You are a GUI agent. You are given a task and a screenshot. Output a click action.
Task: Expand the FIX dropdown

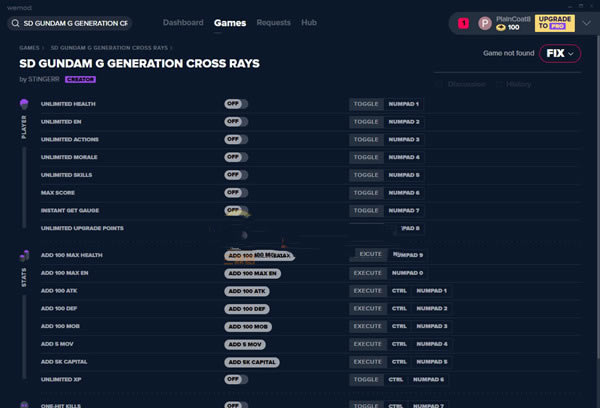[559, 53]
